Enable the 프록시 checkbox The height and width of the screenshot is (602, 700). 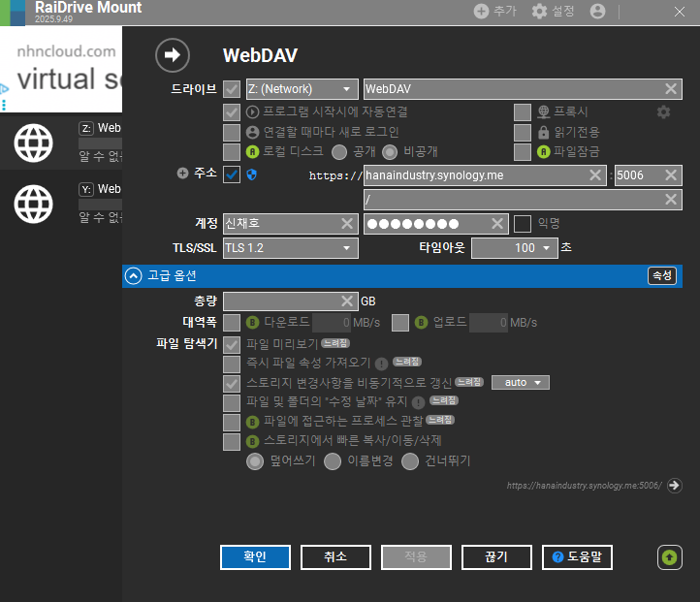pyautogui.click(x=523, y=111)
